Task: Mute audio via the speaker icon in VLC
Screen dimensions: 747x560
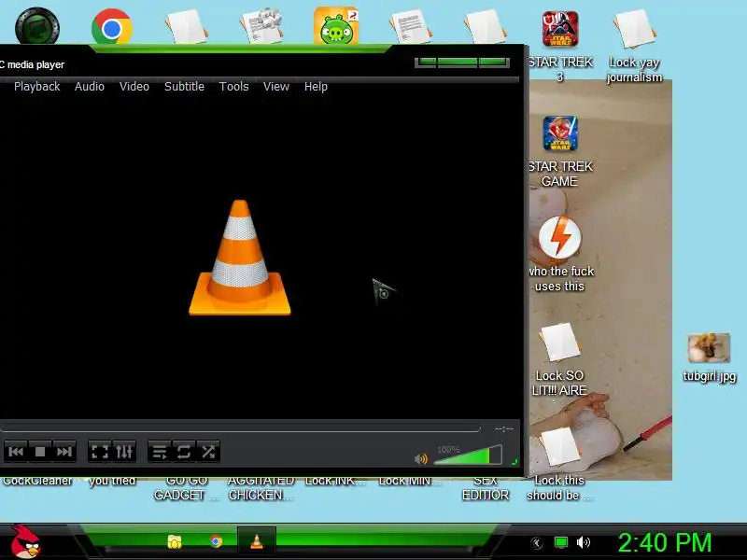Action: click(421, 459)
